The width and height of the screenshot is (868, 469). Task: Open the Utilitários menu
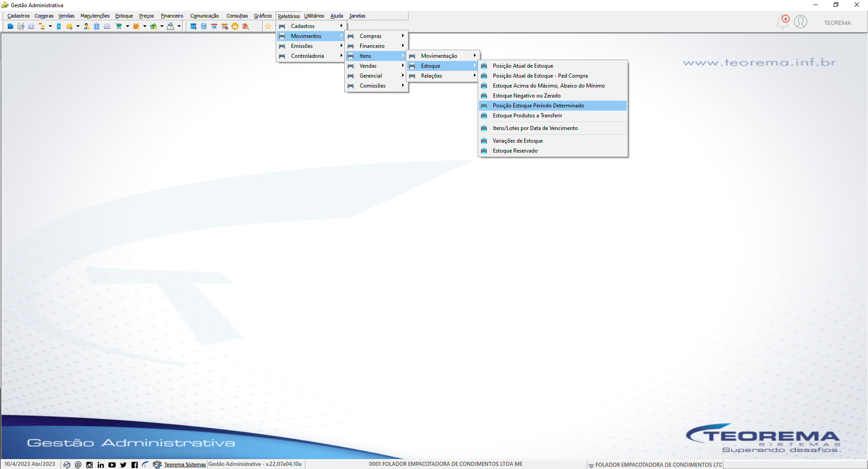tap(314, 16)
